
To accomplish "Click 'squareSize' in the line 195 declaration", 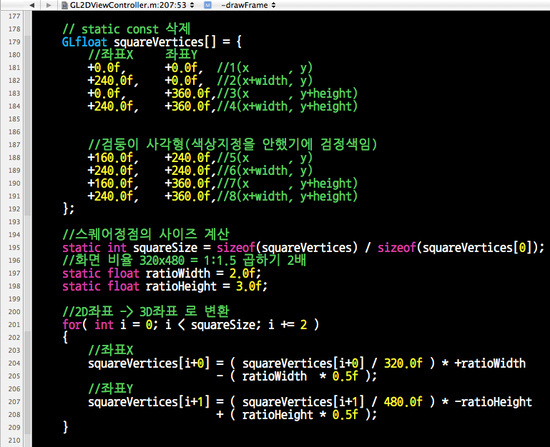I will (x=165, y=248).
